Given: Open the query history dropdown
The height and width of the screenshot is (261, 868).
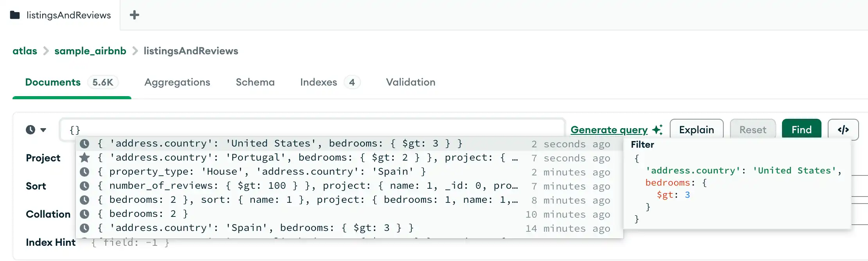Looking at the screenshot, I should tap(31, 130).
